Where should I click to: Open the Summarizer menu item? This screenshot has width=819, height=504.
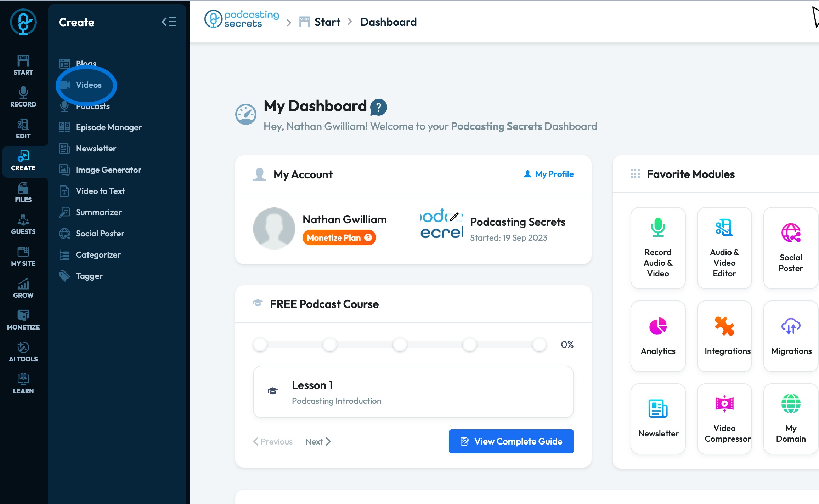(x=98, y=212)
